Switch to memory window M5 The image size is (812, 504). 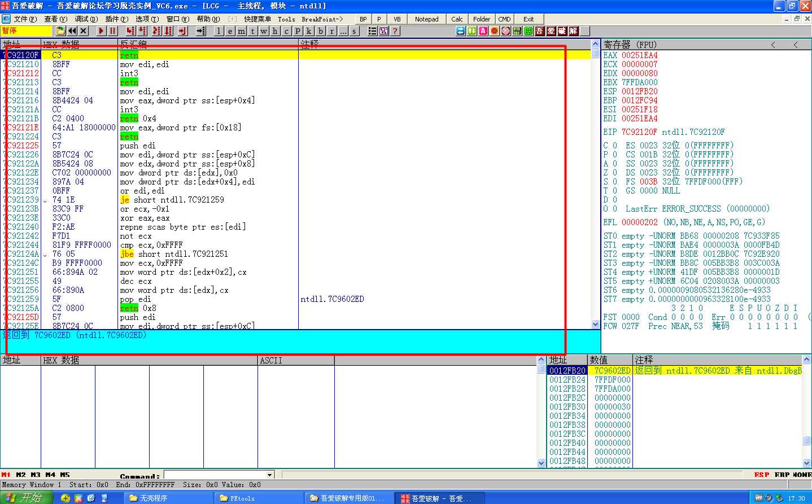click(65, 475)
